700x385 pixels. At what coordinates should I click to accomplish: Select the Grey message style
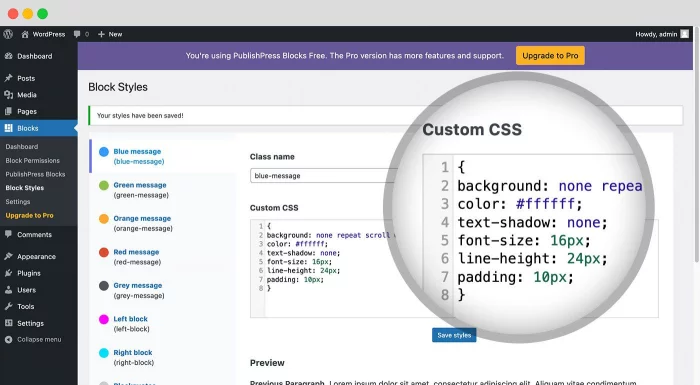162,290
